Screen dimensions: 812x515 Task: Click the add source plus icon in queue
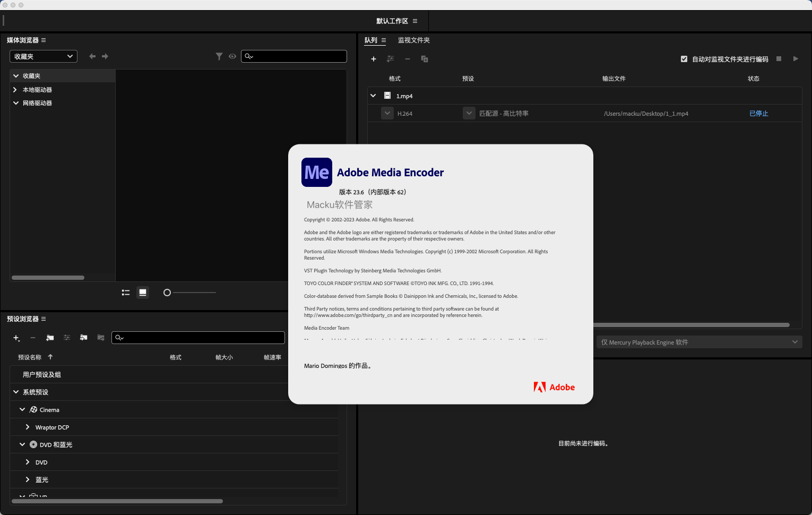coord(374,59)
